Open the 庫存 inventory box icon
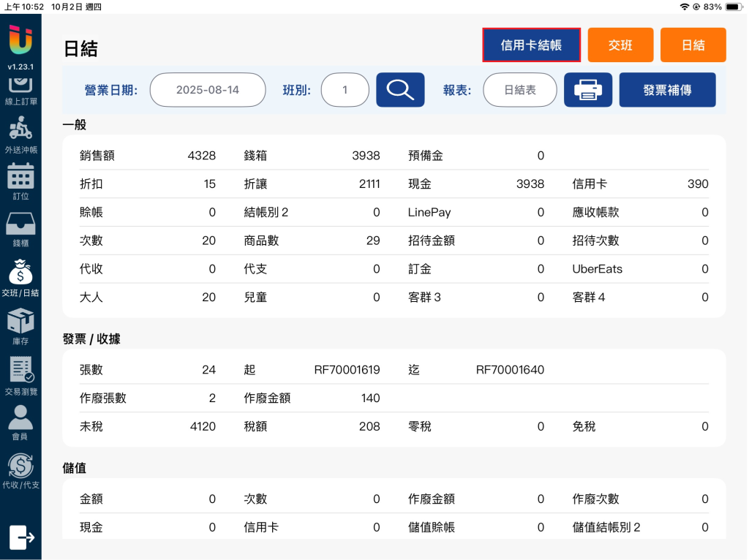 pos(20,321)
